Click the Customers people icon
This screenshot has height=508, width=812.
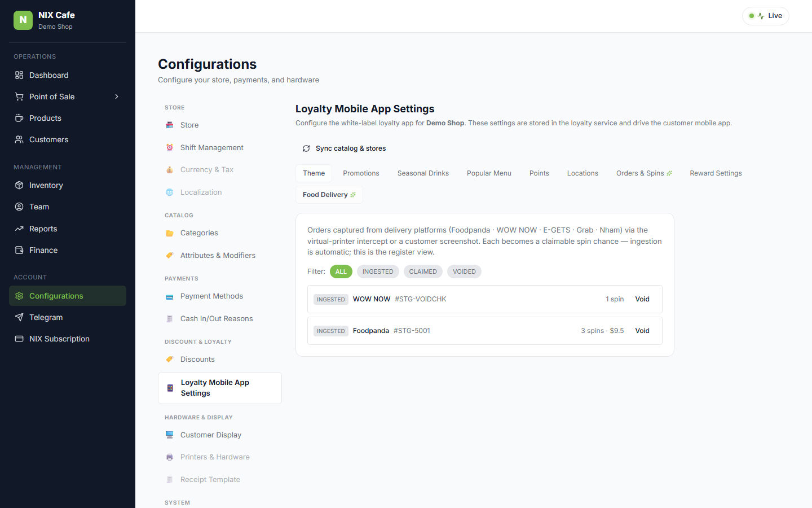click(19, 139)
